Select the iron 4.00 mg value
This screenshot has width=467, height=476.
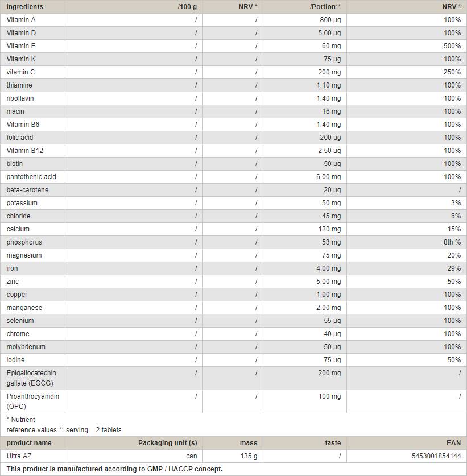329,268
